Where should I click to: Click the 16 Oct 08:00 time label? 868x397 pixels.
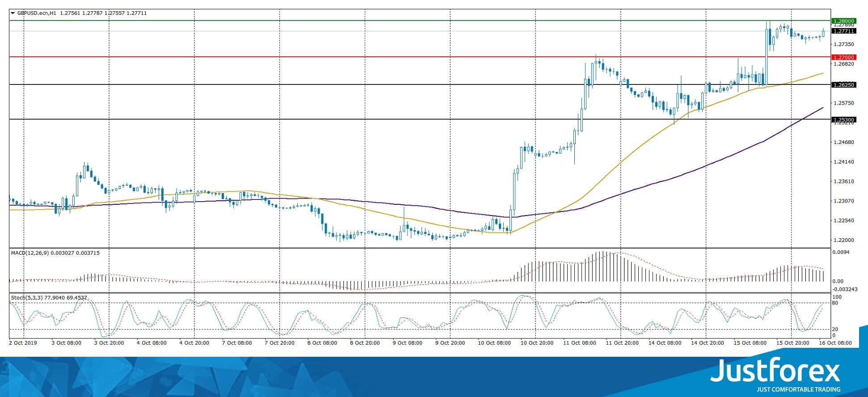834,343
